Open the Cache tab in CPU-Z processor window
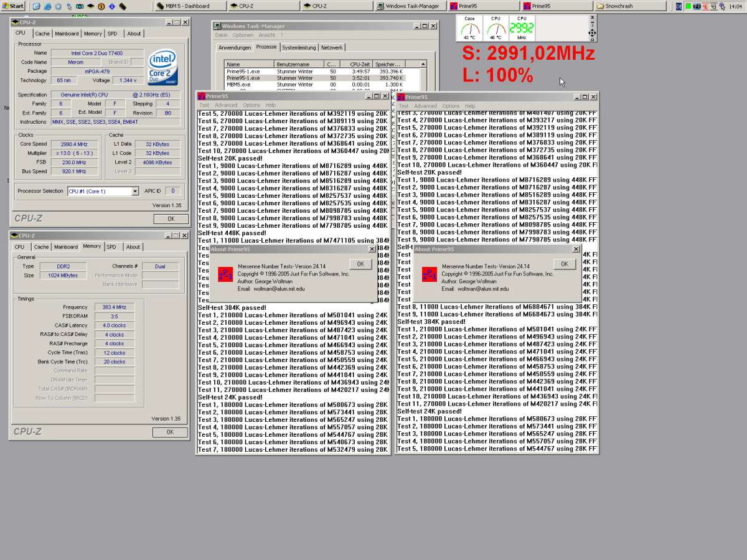Image resolution: width=747 pixels, height=560 pixels. (x=42, y=34)
